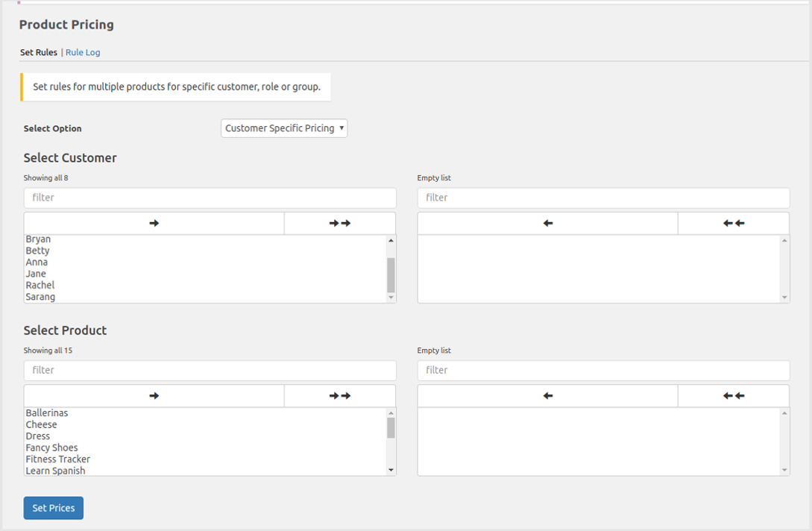Screen dimensions: 812x531
Task: Click the product filter field
Action: click(210, 370)
